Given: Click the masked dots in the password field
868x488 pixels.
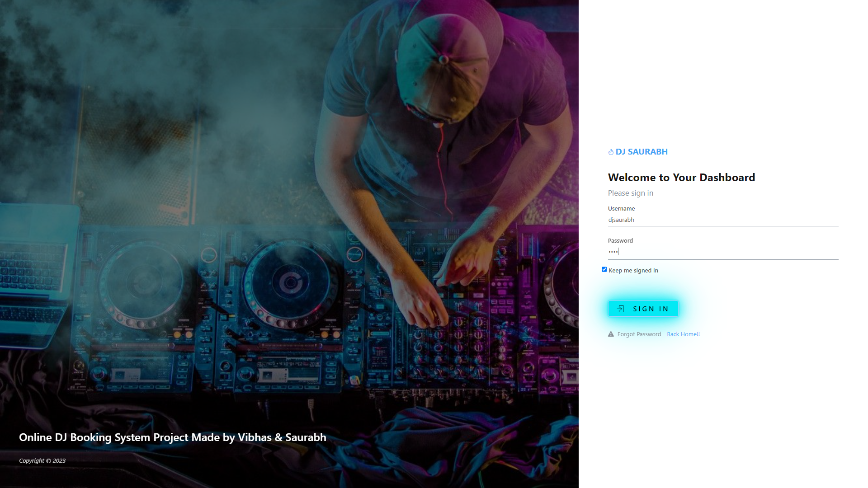Looking at the screenshot, I should pos(613,252).
